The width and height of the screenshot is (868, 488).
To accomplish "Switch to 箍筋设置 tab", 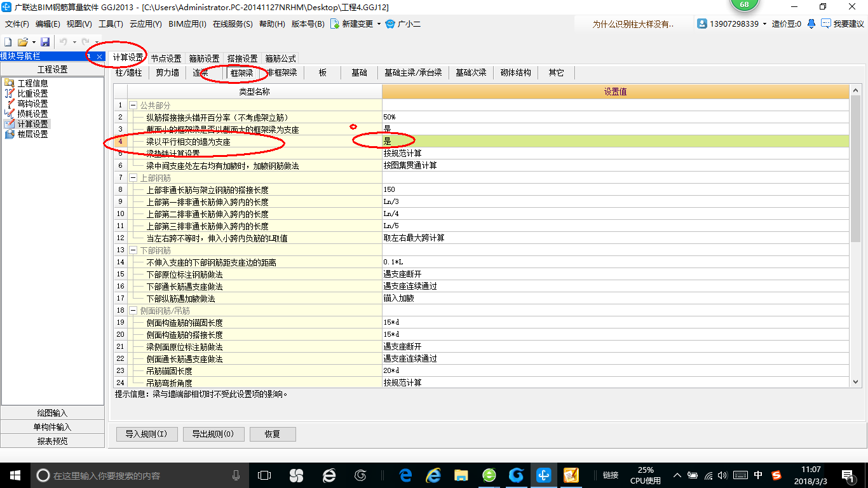I will [205, 58].
